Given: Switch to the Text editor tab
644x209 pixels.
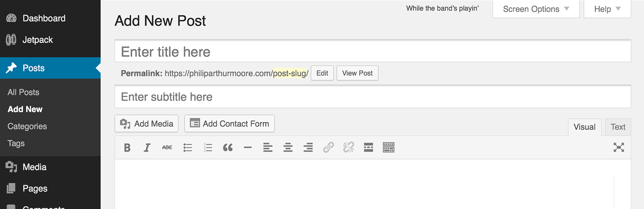Looking at the screenshot, I should coord(618,127).
